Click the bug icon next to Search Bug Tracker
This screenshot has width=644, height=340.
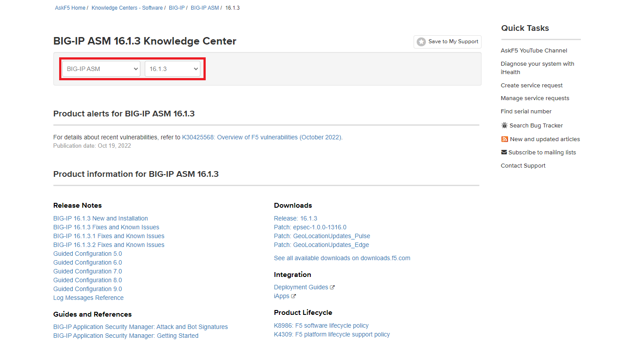point(505,125)
